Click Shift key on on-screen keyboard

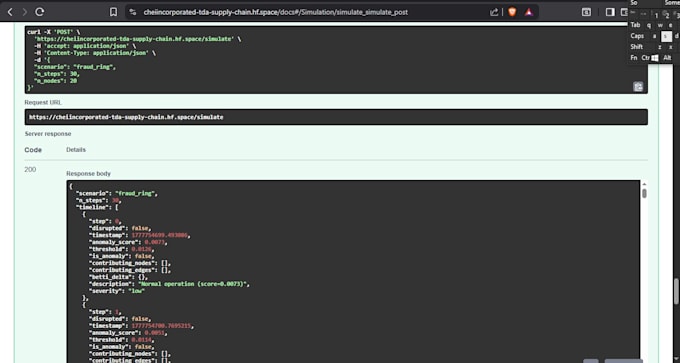tap(637, 47)
